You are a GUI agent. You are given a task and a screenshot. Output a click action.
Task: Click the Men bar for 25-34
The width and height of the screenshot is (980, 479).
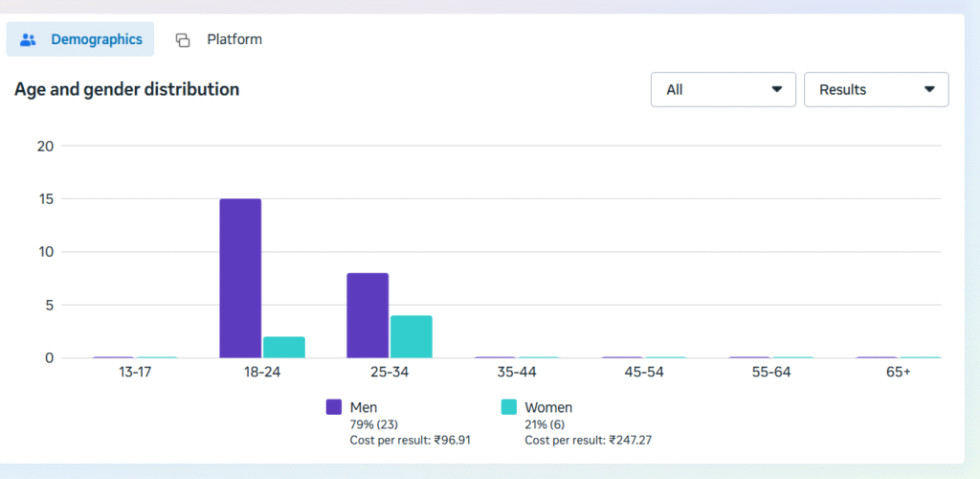[x=367, y=315]
